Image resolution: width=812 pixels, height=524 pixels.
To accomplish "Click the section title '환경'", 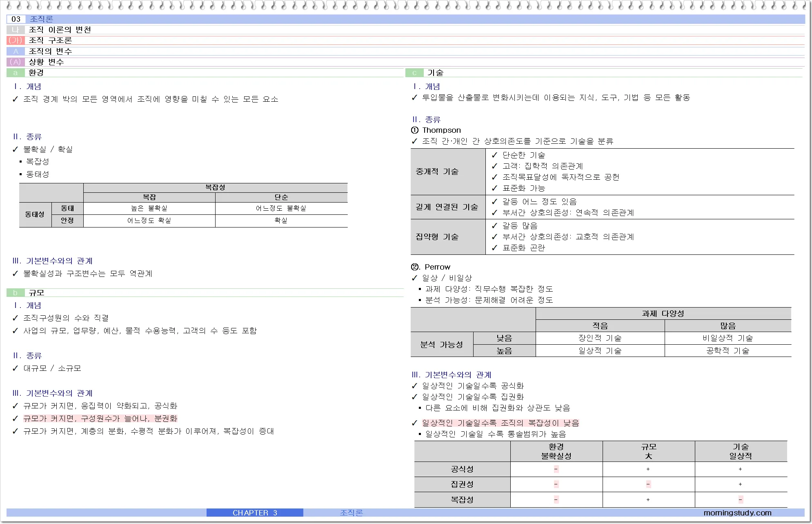I will tap(36, 73).
